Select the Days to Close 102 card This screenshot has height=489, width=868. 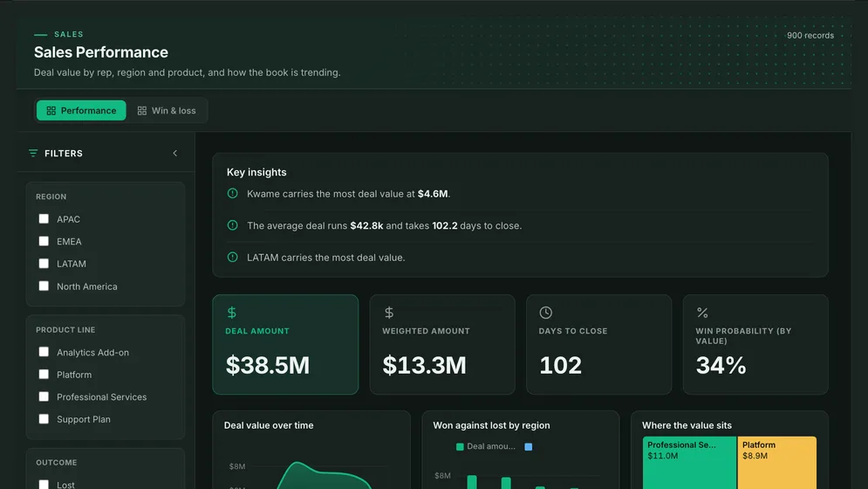click(x=599, y=344)
